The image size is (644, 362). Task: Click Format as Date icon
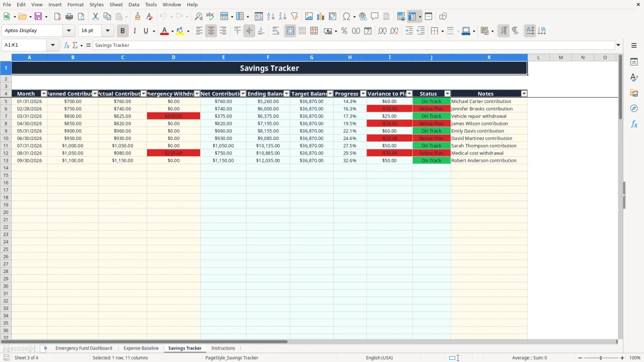(x=368, y=31)
